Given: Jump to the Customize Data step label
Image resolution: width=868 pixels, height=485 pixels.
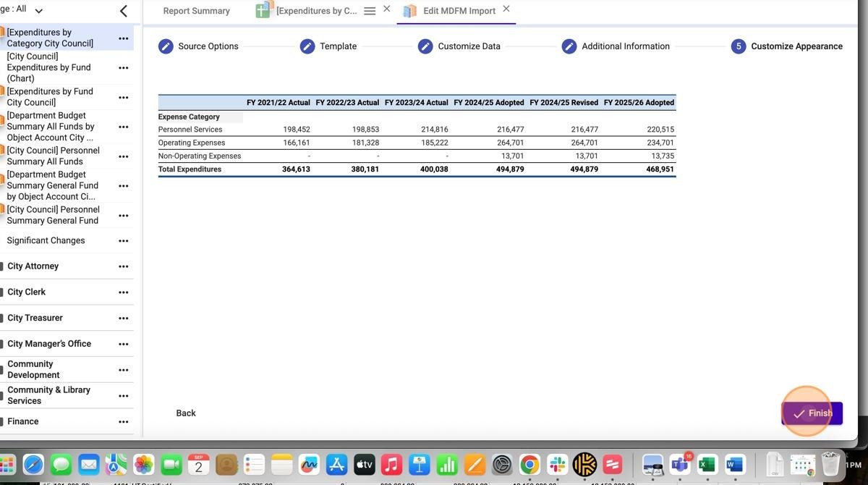Looking at the screenshot, I should pos(469,46).
